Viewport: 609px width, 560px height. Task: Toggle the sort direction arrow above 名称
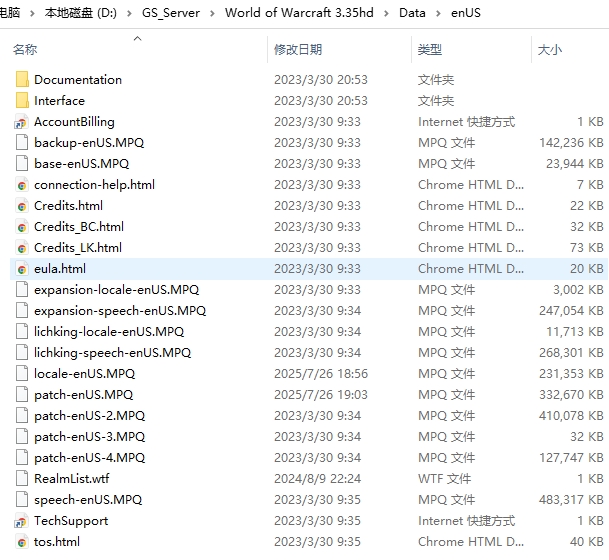click(x=137, y=38)
